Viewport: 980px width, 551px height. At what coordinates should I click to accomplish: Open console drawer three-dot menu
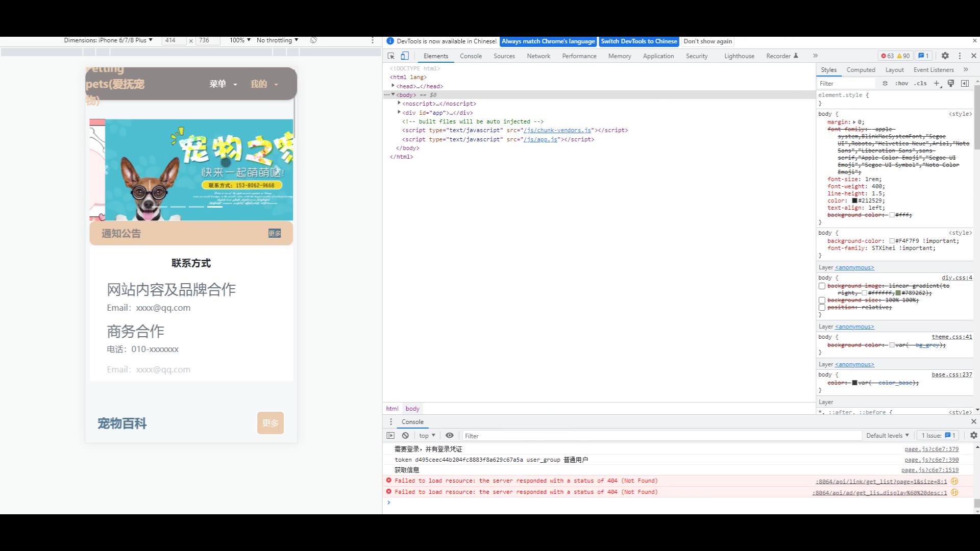pyautogui.click(x=391, y=422)
